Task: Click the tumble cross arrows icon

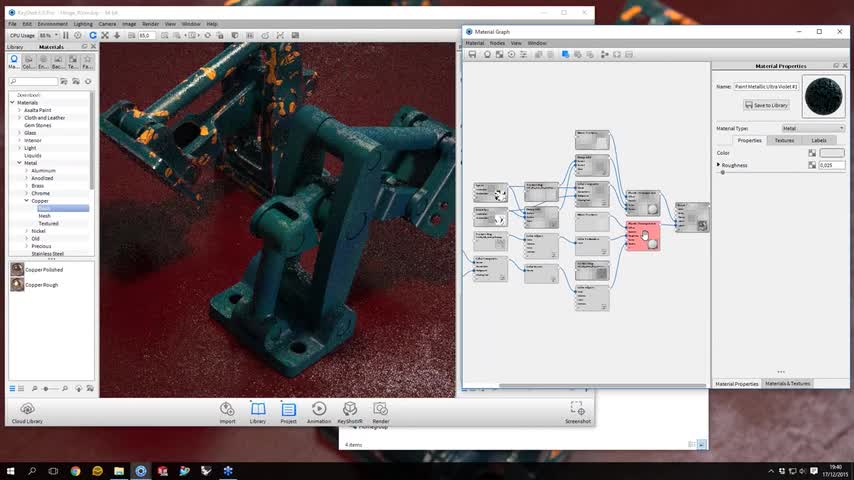Action: click(105, 35)
